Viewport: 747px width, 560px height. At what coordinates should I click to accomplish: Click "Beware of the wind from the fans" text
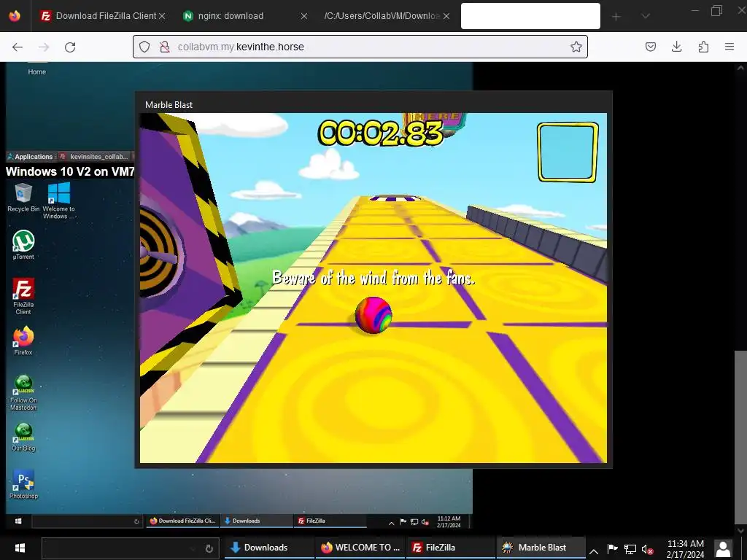point(373,277)
